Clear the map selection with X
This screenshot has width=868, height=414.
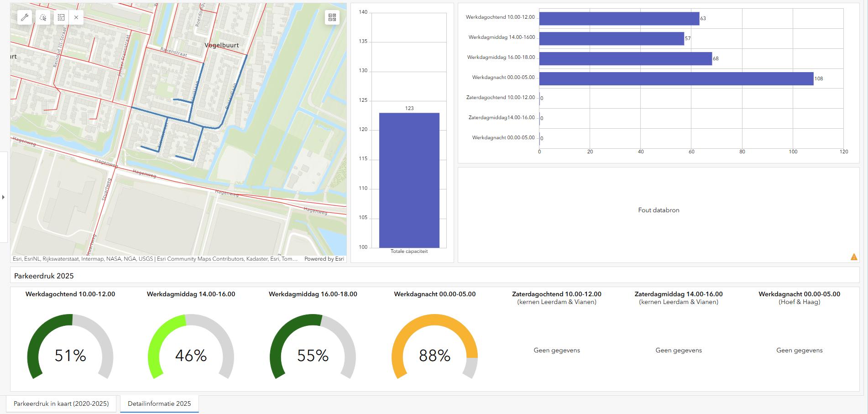76,17
